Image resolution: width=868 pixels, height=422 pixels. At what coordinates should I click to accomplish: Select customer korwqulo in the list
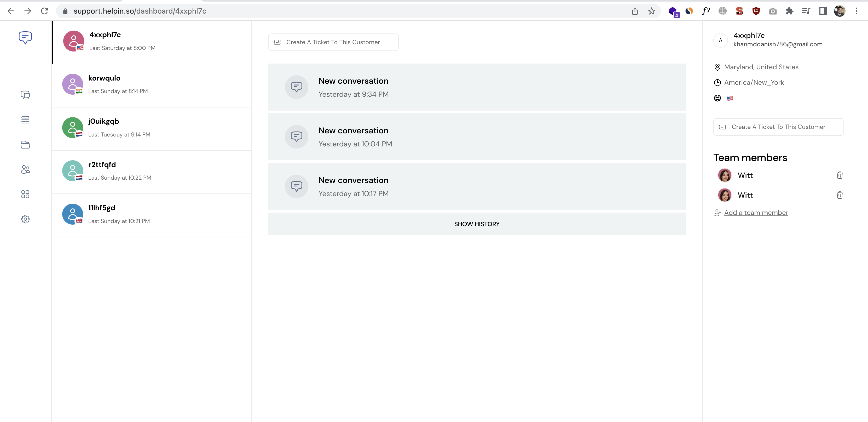(x=152, y=85)
